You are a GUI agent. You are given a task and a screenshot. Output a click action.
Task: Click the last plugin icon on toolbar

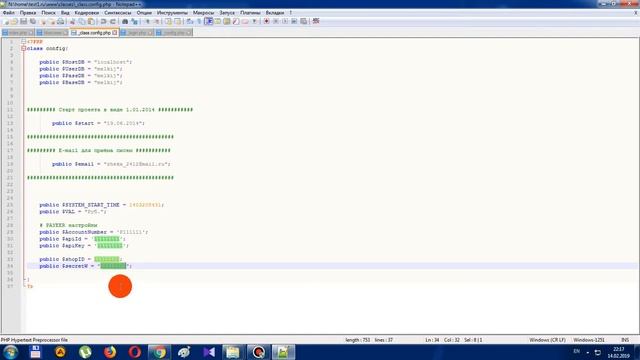[x=316, y=21]
